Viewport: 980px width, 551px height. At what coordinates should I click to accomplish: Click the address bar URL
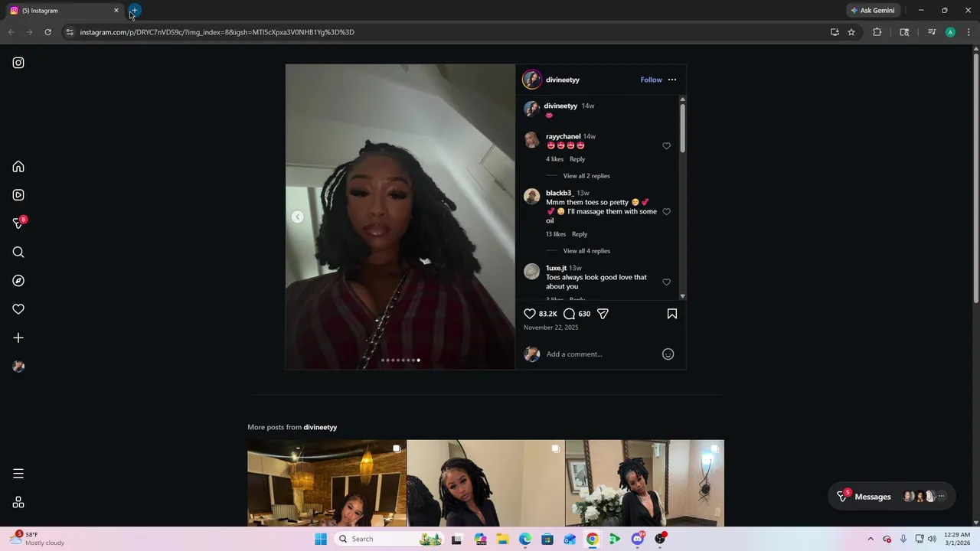(x=217, y=32)
